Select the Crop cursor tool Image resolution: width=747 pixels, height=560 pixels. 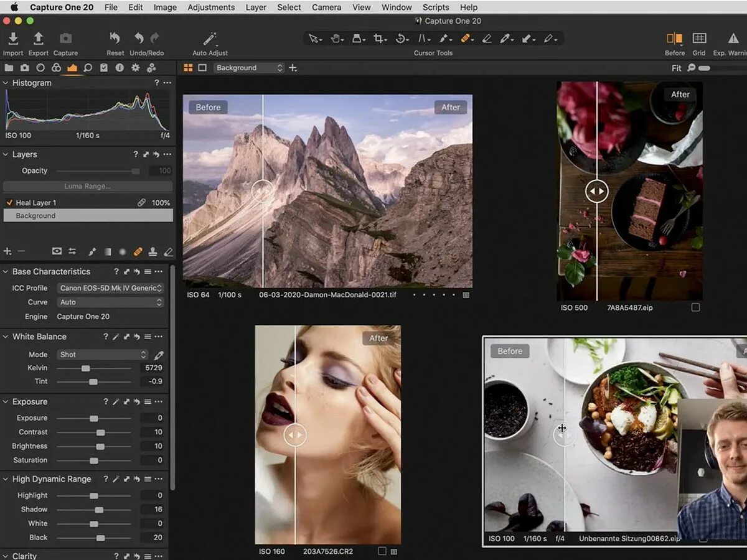click(x=378, y=39)
